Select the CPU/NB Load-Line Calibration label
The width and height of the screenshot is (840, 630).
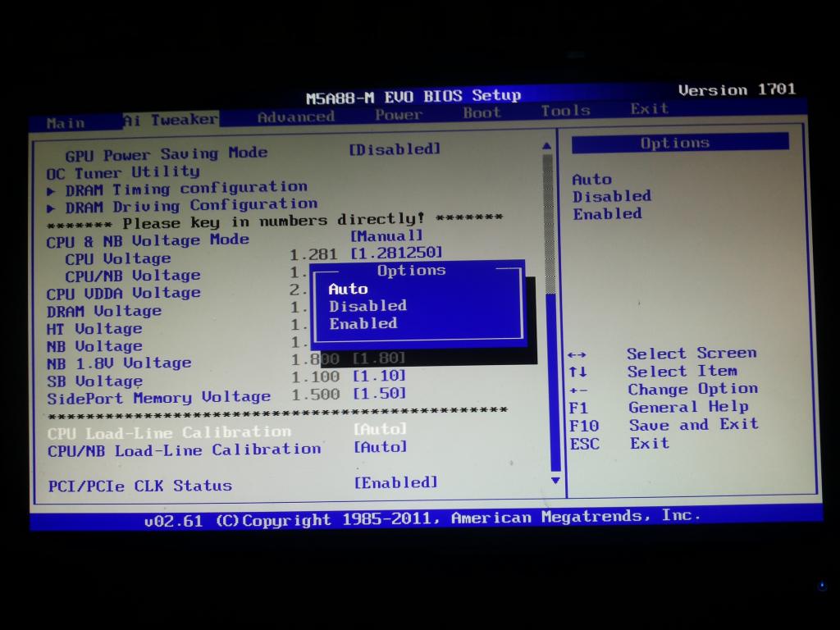[185, 450]
